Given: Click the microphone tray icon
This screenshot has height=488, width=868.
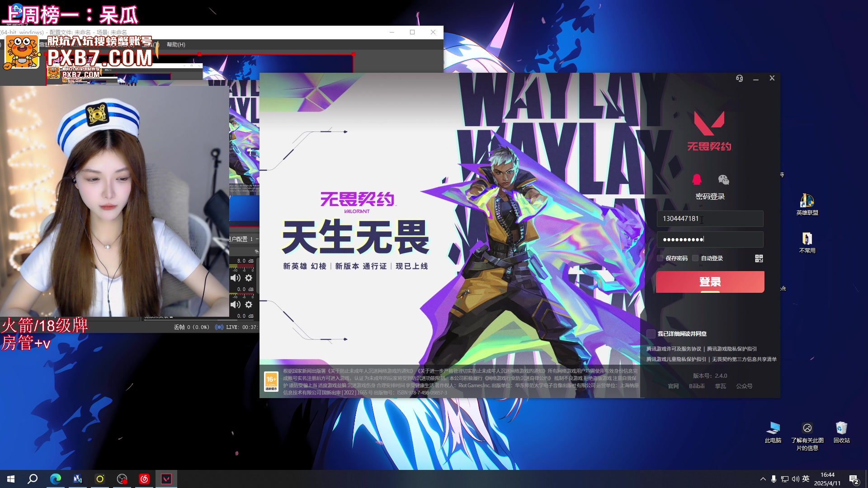Looking at the screenshot, I should click(x=774, y=479).
